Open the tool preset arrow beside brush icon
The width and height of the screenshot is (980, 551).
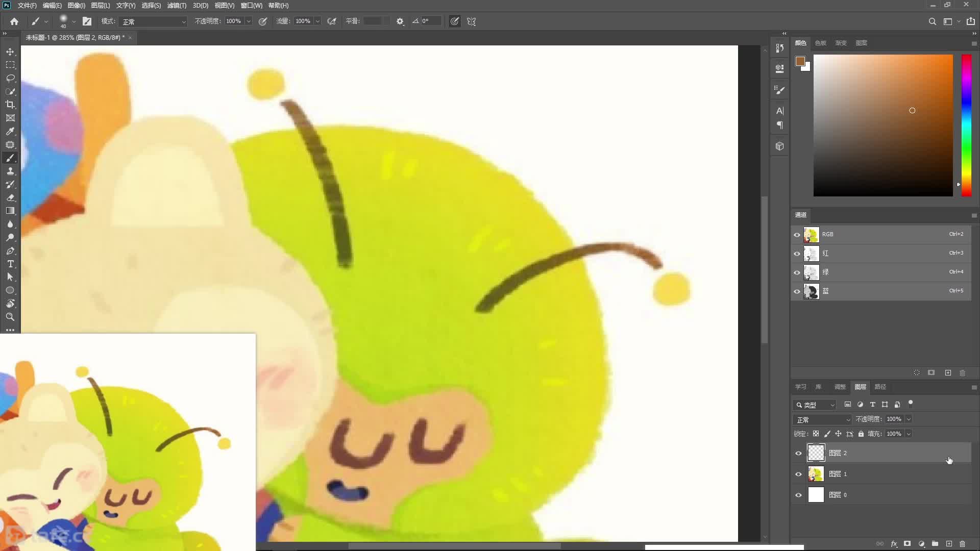[x=46, y=21]
